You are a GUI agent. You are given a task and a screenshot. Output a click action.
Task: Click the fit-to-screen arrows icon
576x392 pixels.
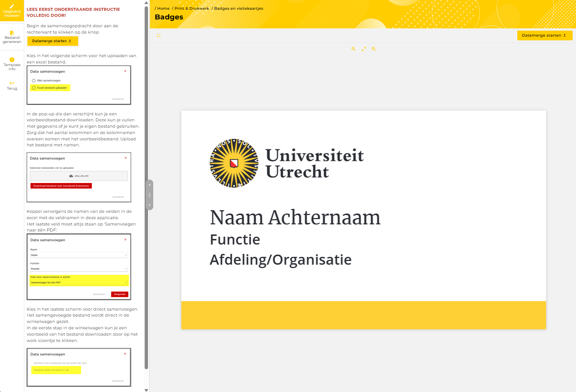[x=364, y=49]
